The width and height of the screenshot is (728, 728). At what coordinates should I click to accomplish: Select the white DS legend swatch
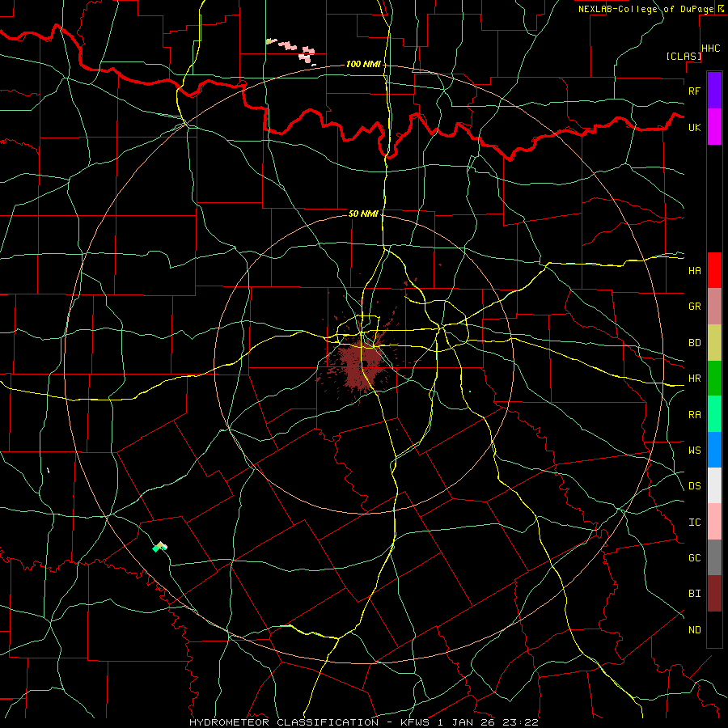coord(714,485)
